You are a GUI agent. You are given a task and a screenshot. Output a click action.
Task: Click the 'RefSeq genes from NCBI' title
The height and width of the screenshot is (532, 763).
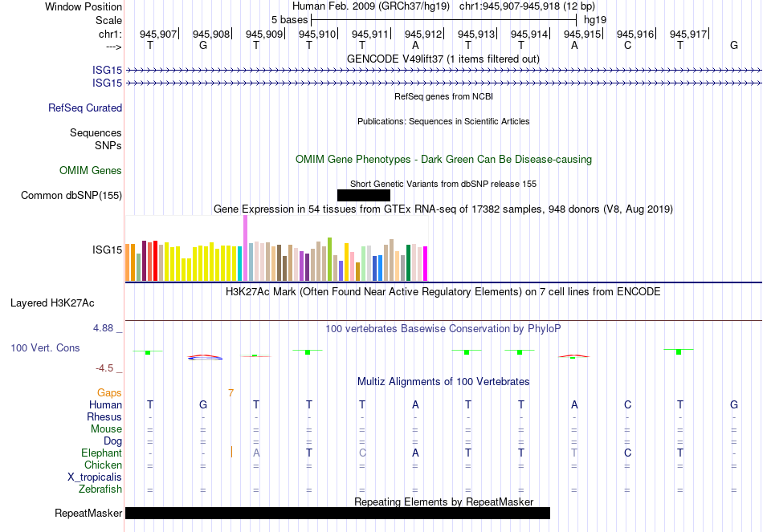443,96
